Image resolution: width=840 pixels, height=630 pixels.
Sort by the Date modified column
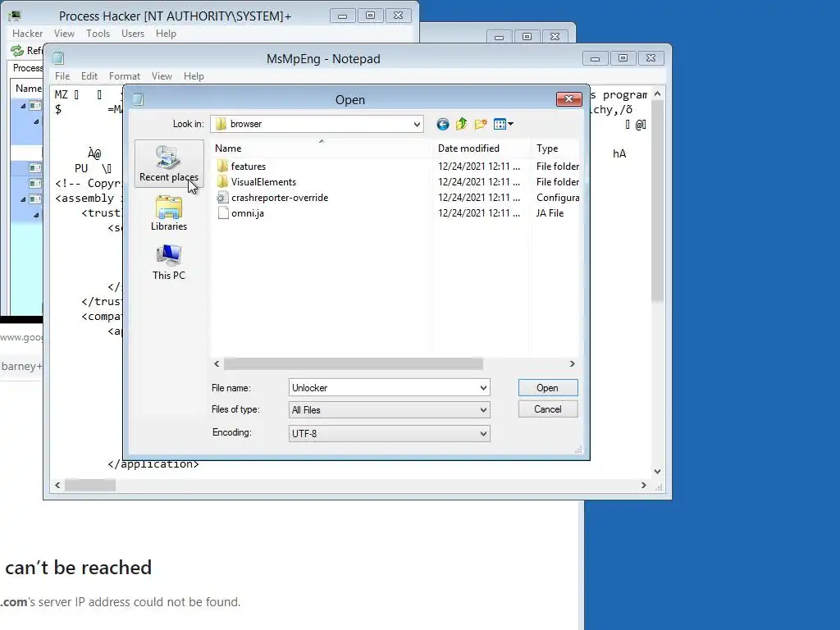pyautogui.click(x=482, y=148)
